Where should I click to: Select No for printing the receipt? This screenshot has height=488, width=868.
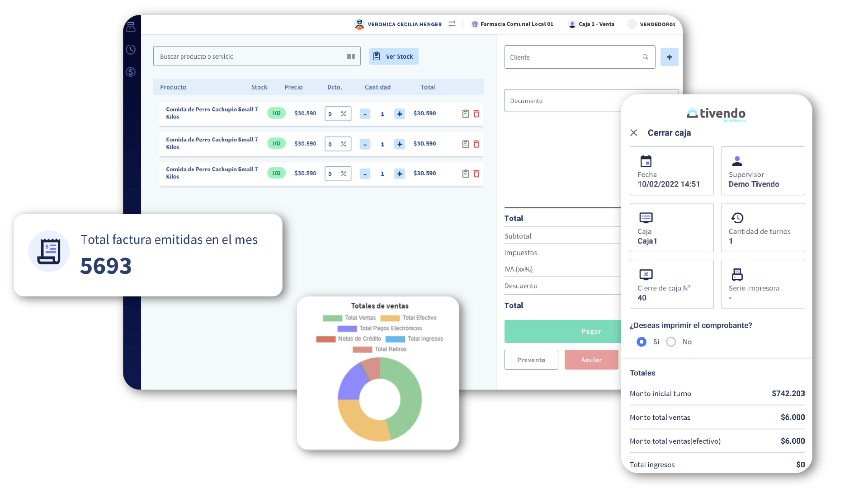tap(671, 342)
